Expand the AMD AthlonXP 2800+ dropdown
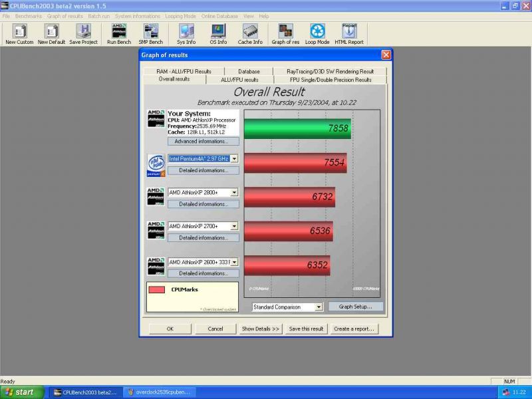 234,193
